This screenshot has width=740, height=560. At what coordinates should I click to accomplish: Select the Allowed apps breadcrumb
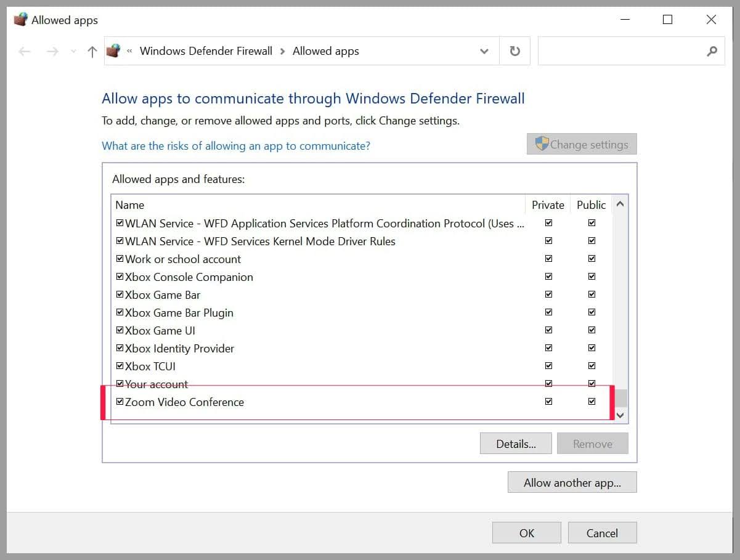326,51
